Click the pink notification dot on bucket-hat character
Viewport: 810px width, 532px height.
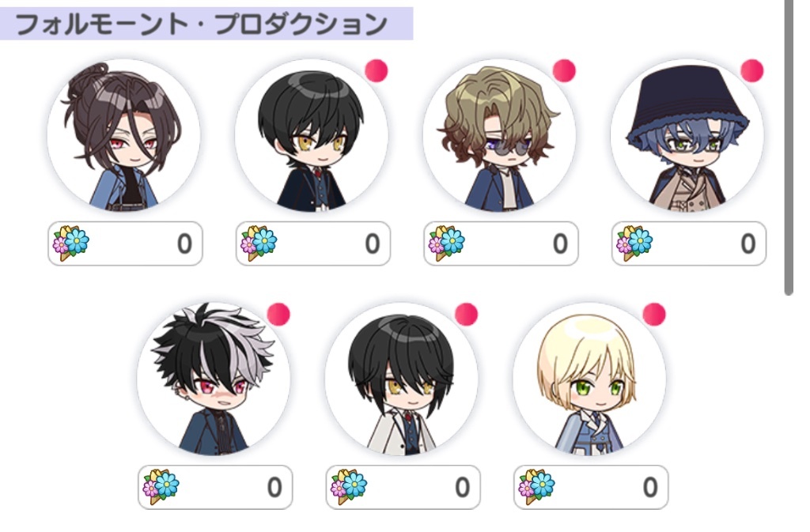(751, 70)
